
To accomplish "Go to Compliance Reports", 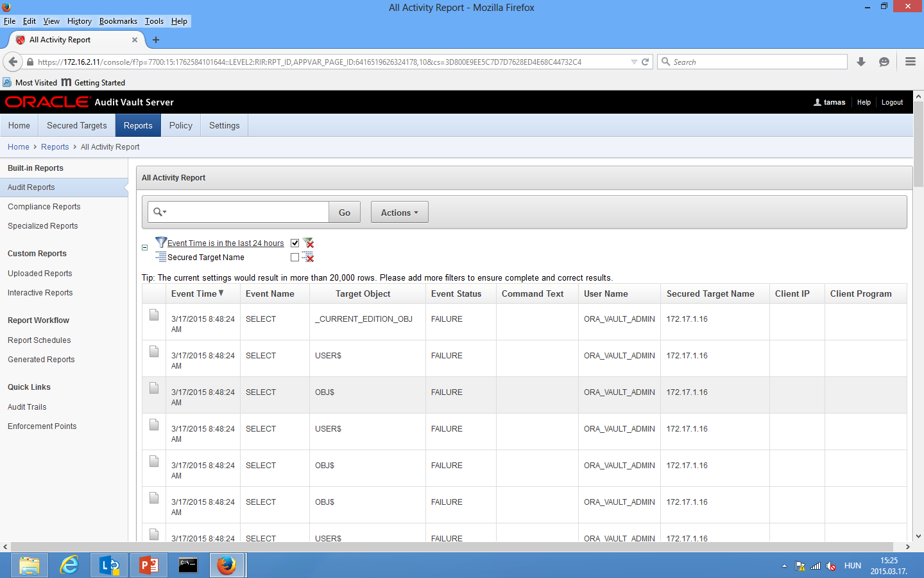I will [x=44, y=207].
